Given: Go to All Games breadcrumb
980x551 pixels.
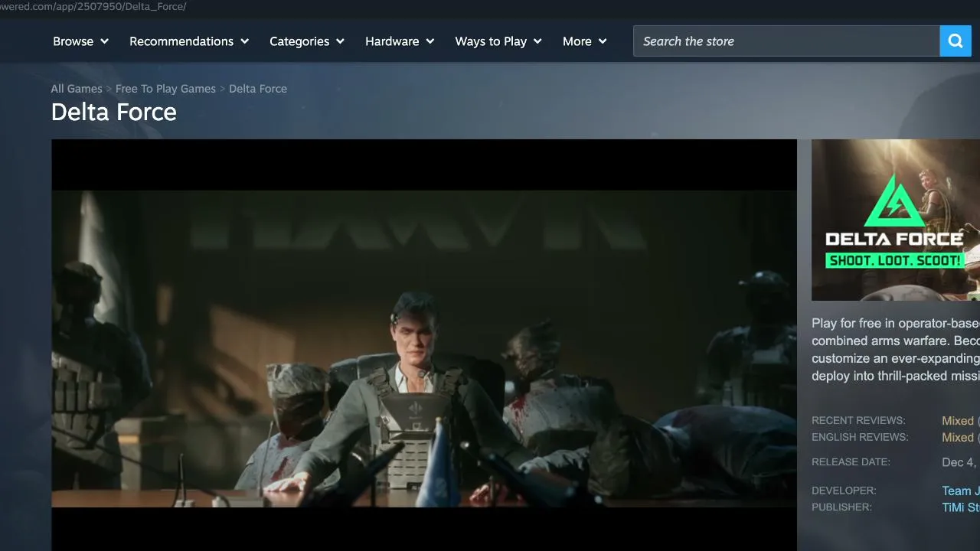Looking at the screenshot, I should coord(77,89).
